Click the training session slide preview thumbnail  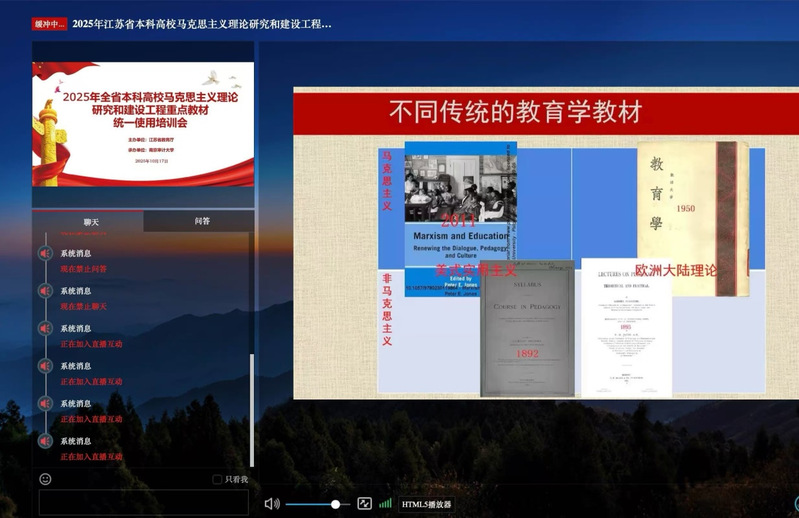[143, 123]
